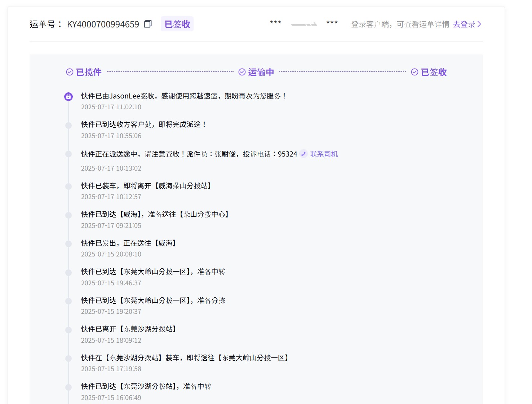
Task: Select the 已揽件 progress step
Action: [89, 72]
